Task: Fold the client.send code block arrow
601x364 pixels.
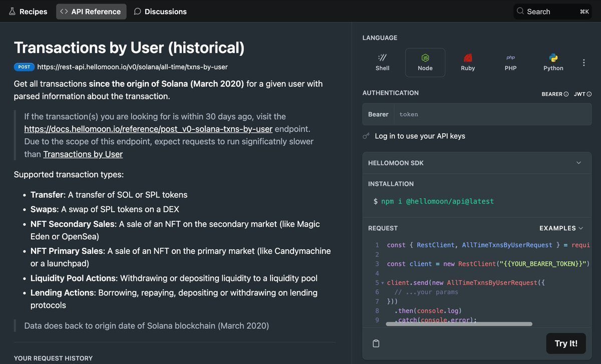Action: pos(383,283)
